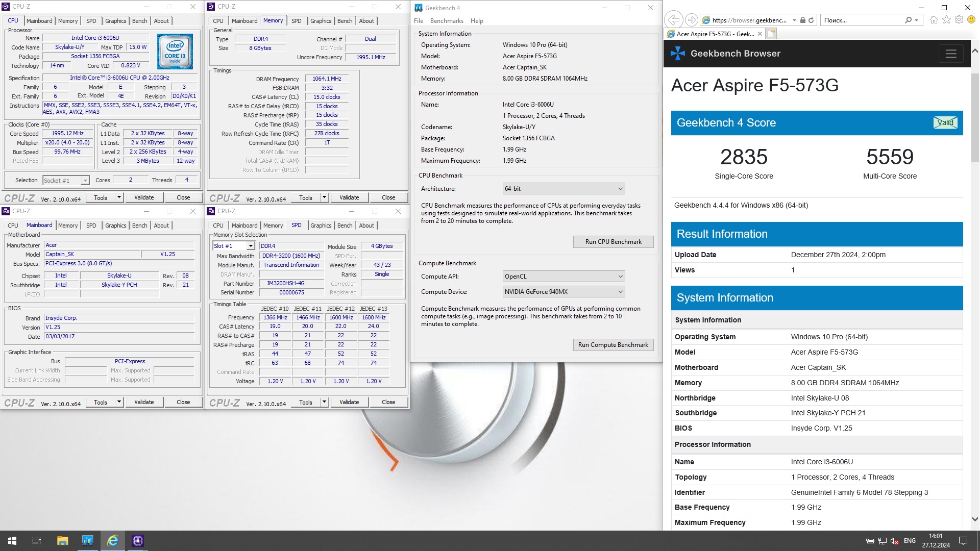Viewport: 980px width, 551px height.
Task: Expand the Tools arrow in CPU tab window
Action: coord(119,197)
